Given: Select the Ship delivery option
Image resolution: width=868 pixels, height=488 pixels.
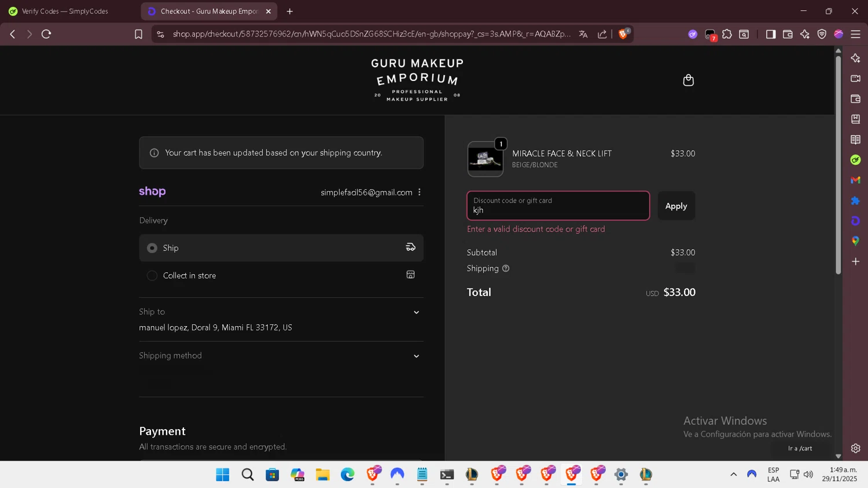Looking at the screenshot, I should pyautogui.click(x=281, y=247).
